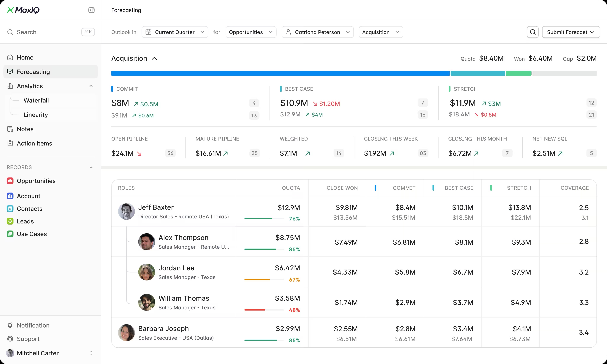Click the quota progress bar segment

tap(280, 73)
